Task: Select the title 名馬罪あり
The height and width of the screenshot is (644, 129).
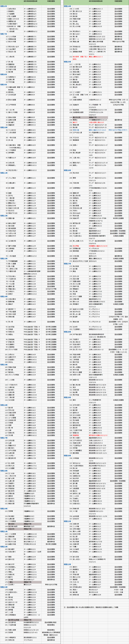Action: [x=12, y=77]
